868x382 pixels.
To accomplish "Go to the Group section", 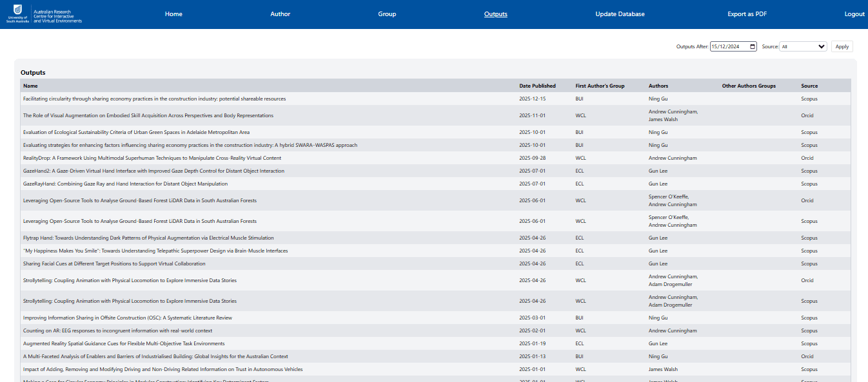I will click(387, 14).
